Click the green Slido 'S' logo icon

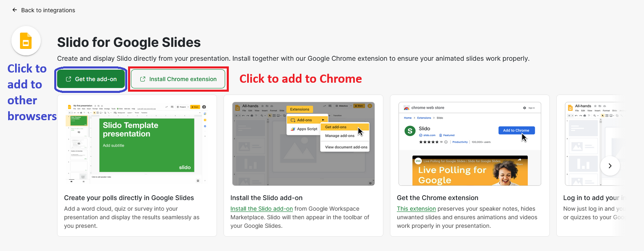[x=409, y=131]
